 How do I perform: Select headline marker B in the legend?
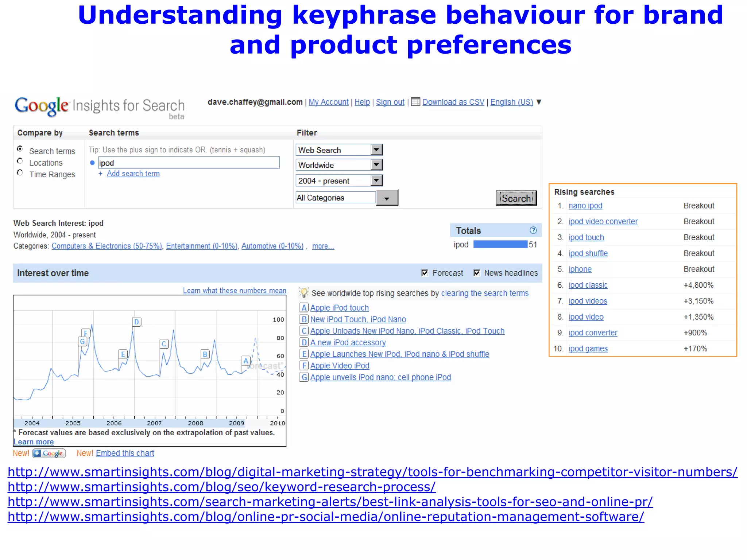click(304, 319)
